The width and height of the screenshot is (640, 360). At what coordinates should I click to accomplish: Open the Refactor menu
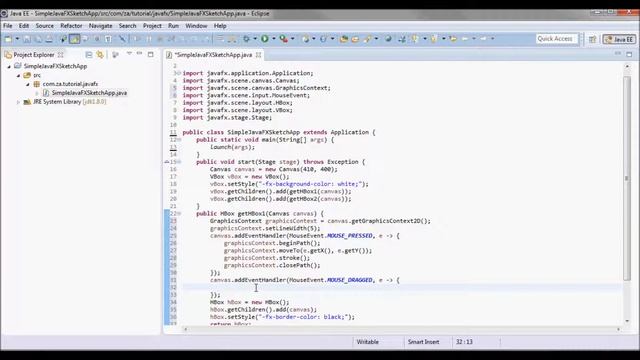(71, 26)
